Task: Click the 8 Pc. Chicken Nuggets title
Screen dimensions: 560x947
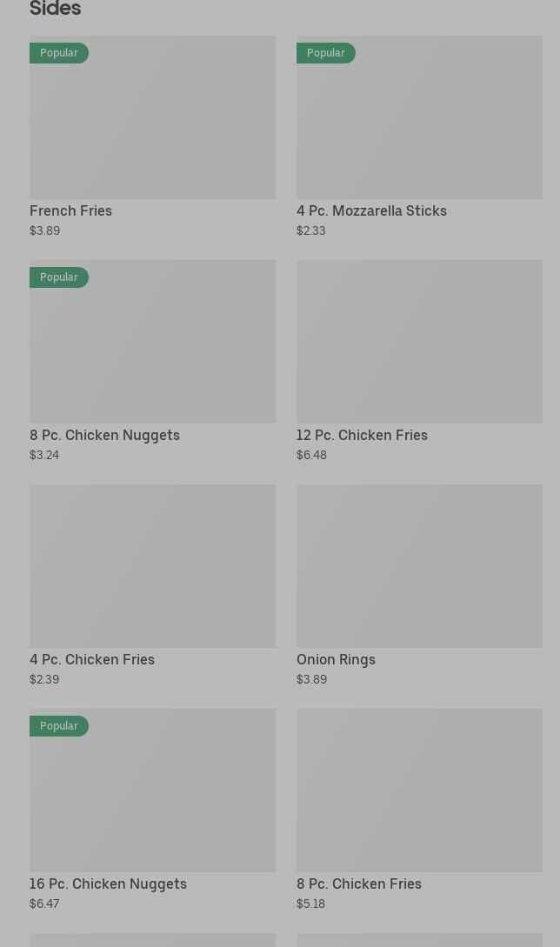Action: pos(104,435)
